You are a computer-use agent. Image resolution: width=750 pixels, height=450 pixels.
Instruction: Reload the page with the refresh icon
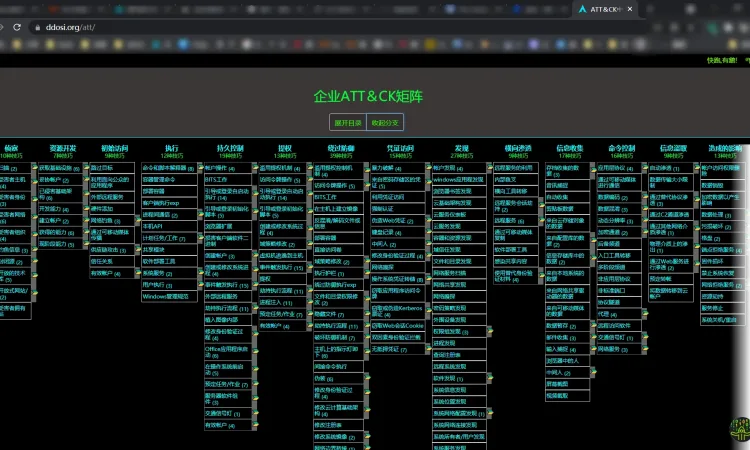[x=17, y=27]
